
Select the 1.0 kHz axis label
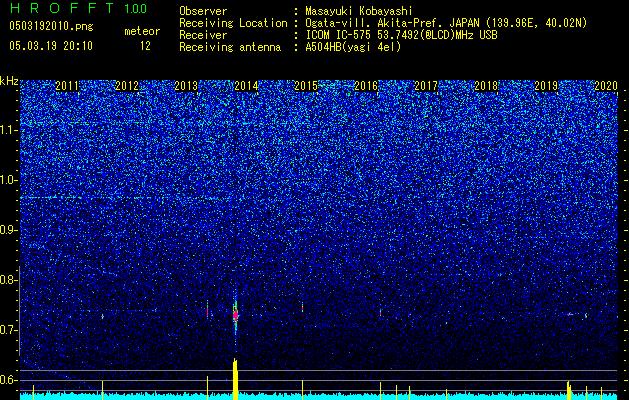point(9,180)
